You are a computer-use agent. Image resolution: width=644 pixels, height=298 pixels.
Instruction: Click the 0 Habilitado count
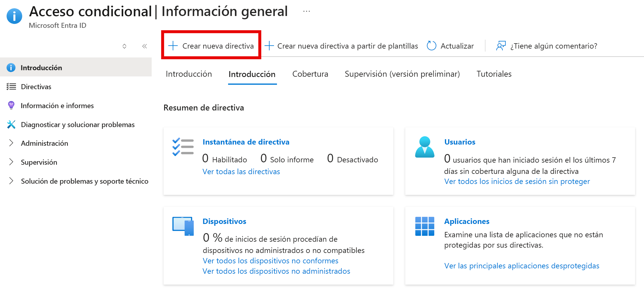[x=225, y=158]
